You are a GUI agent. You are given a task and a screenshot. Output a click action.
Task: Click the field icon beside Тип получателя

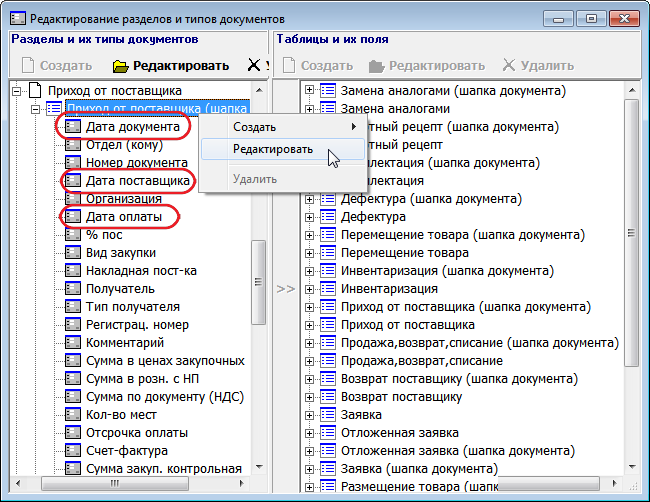pos(73,306)
